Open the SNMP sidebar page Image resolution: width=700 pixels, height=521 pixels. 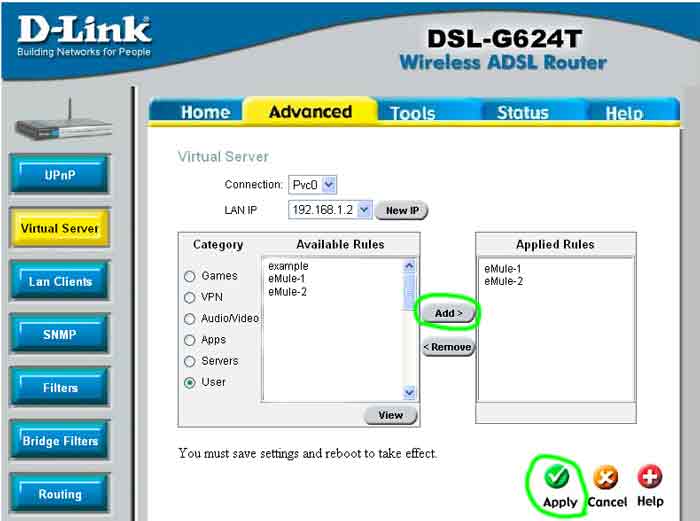point(60,334)
